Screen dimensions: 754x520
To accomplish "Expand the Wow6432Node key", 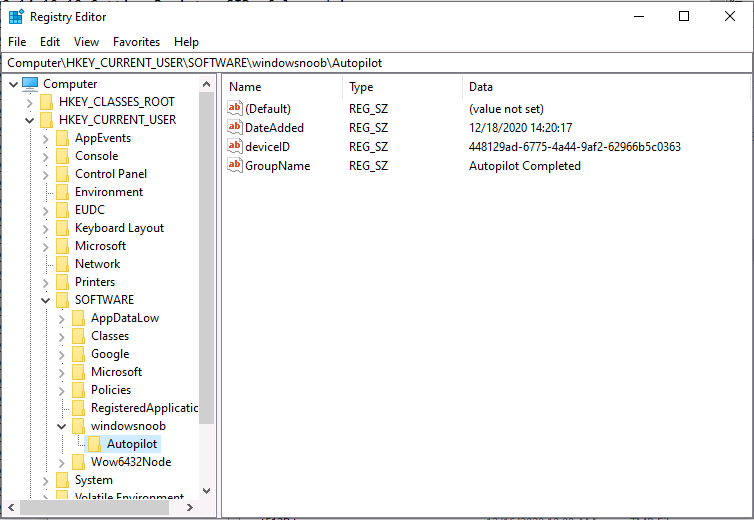I will pos(61,462).
